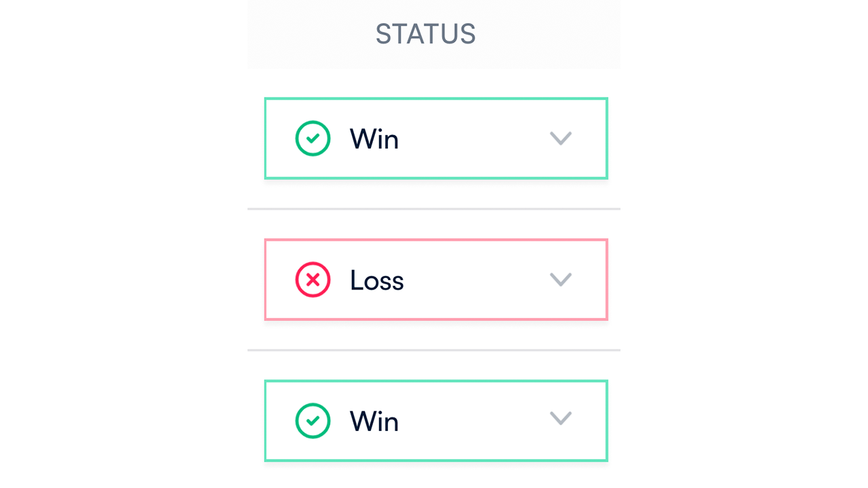Image resolution: width=868 pixels, height=488 pixels.
Task: Click the green checkmark icon in the last Win row
Action: tap(313, 421)
